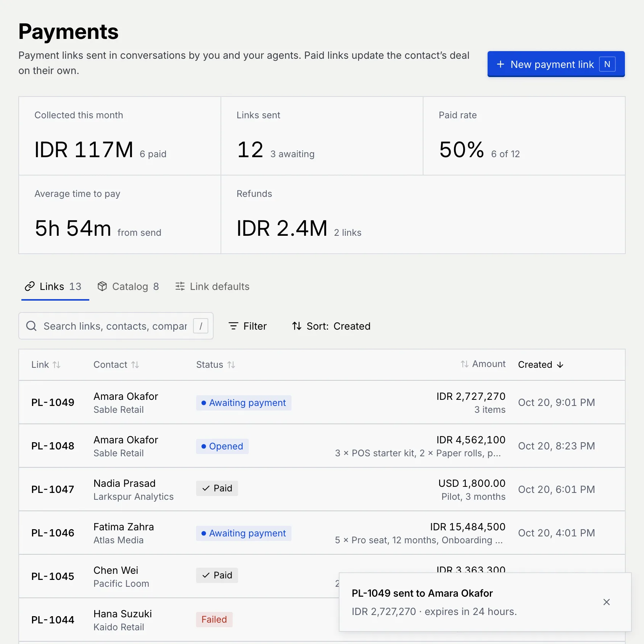Select contact Hana Suzuki
This screenshot has width=644, height=644.
122,614
